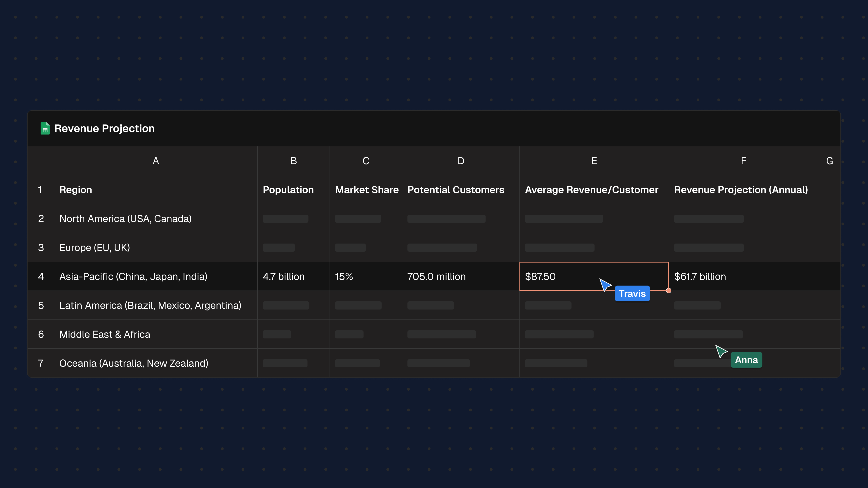Select column B header
The image size is (868, 488).
293,161
